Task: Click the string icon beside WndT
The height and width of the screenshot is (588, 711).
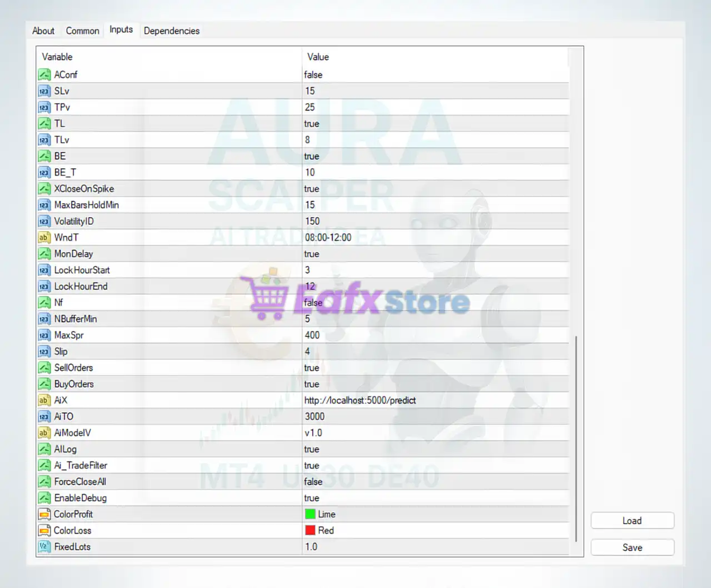Action: (44, 238)
